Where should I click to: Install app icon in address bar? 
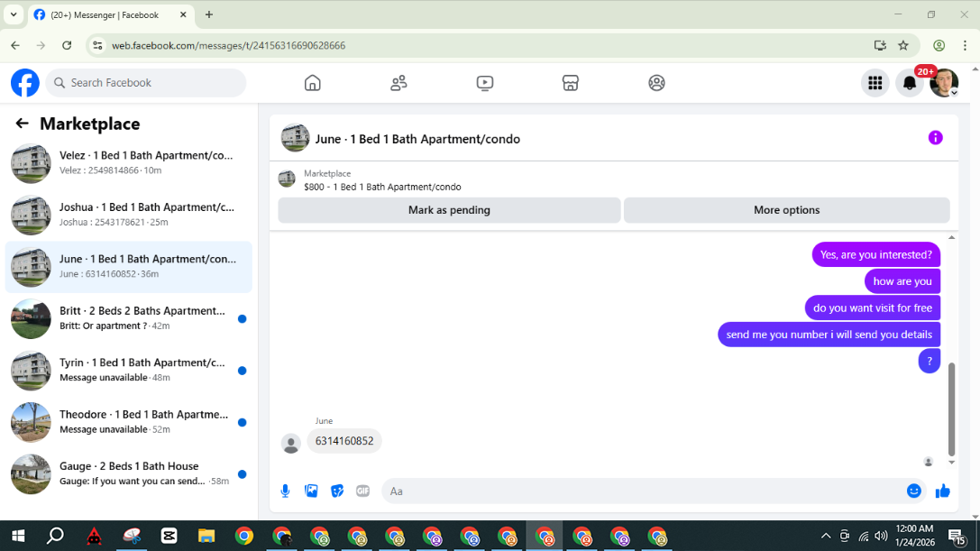pyautogui.click(x=880, y=45)
